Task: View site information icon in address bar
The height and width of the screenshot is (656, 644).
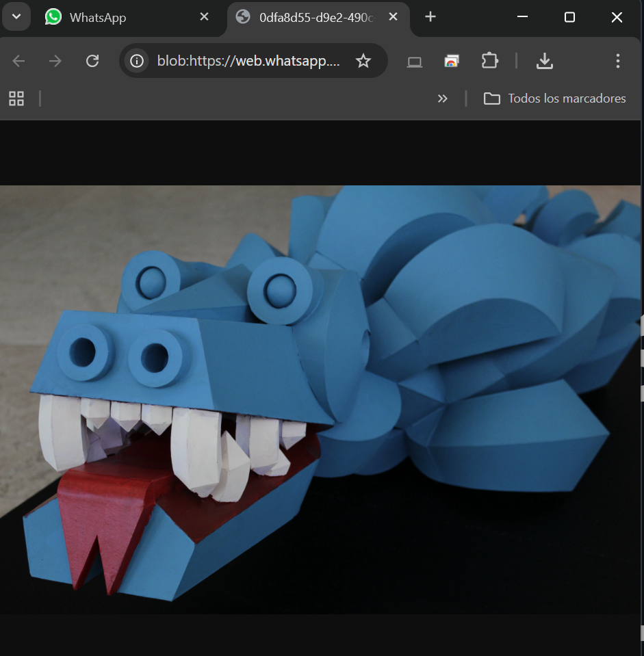Action: [x=138, y=62]
